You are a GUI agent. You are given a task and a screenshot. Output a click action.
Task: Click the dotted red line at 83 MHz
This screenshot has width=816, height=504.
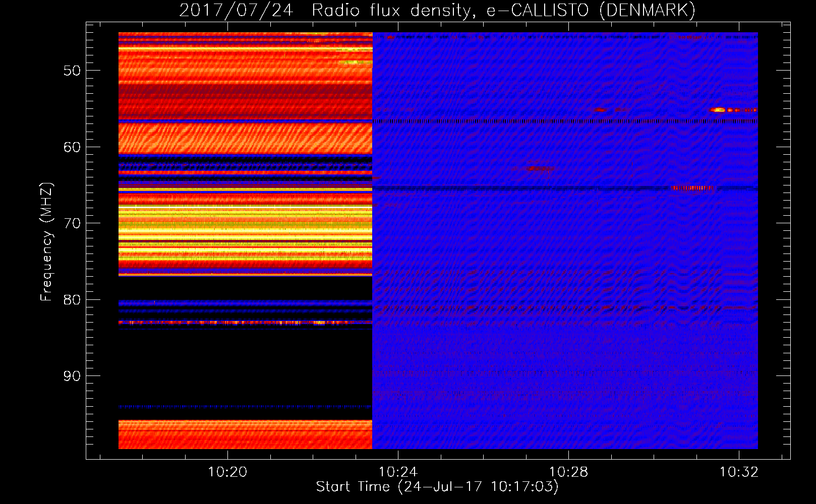click(245, 322)
